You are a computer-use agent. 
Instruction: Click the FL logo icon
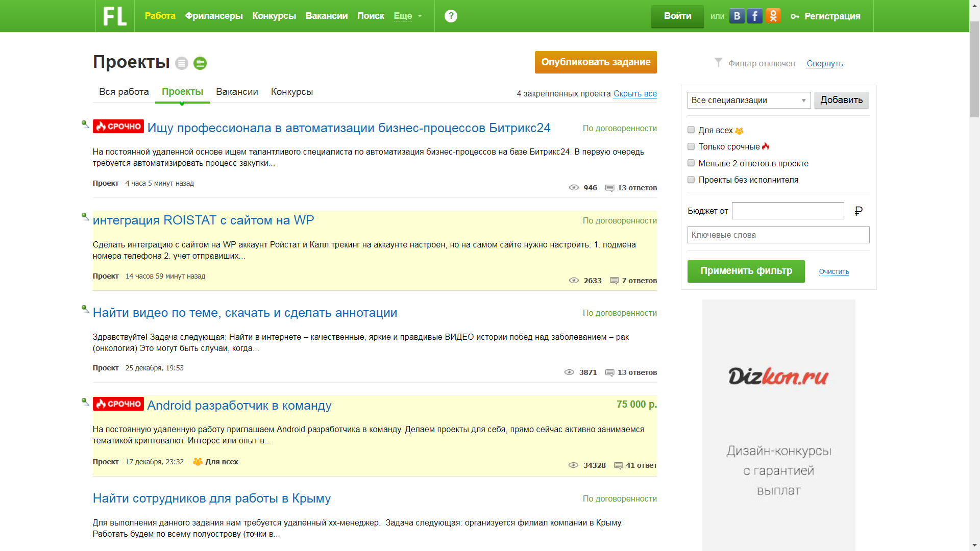(115, 16)
